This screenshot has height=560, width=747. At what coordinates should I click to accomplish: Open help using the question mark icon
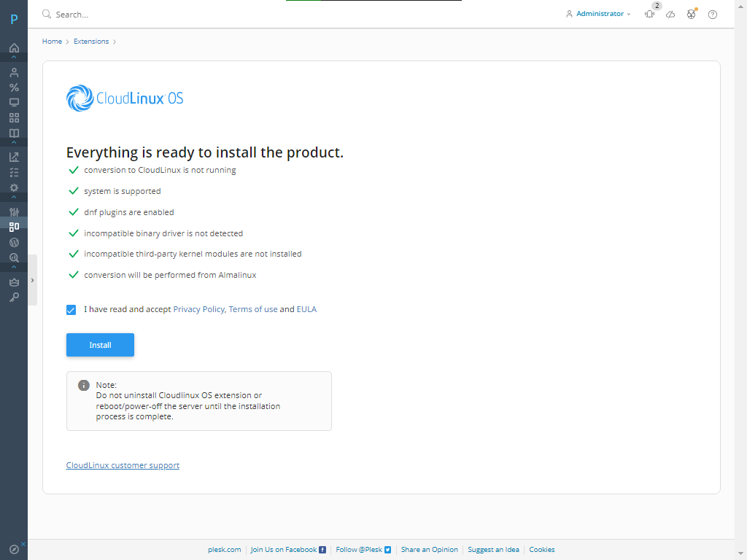712,14
